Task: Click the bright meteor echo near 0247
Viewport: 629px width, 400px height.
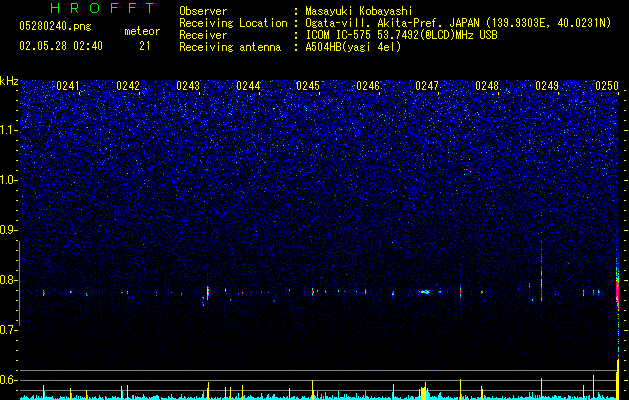Action: 425,292
